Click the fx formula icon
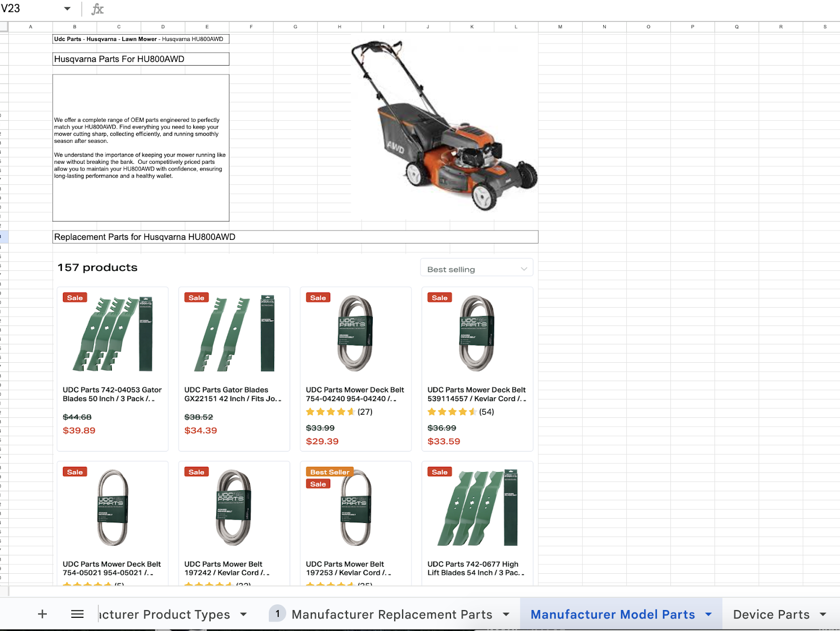 coord(98,9)
